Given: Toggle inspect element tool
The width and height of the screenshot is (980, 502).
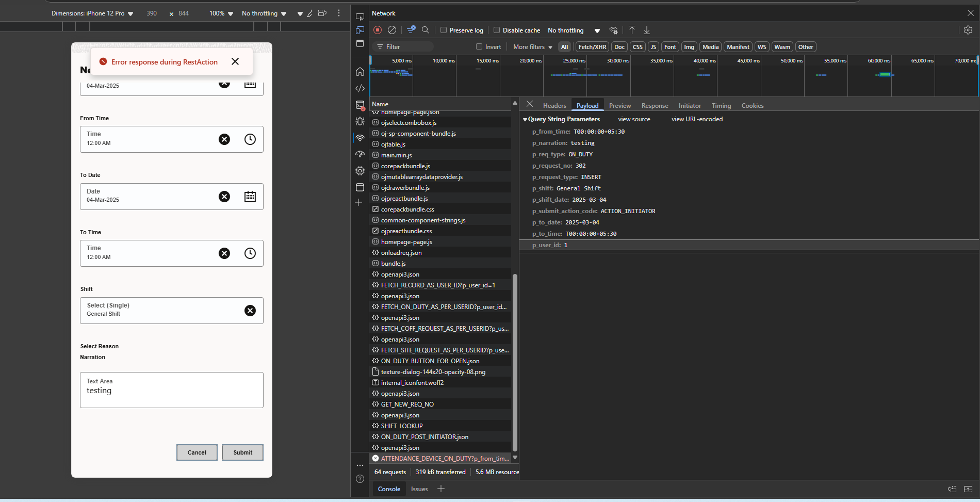Looking at the screenshot, I should pos(360,17).
